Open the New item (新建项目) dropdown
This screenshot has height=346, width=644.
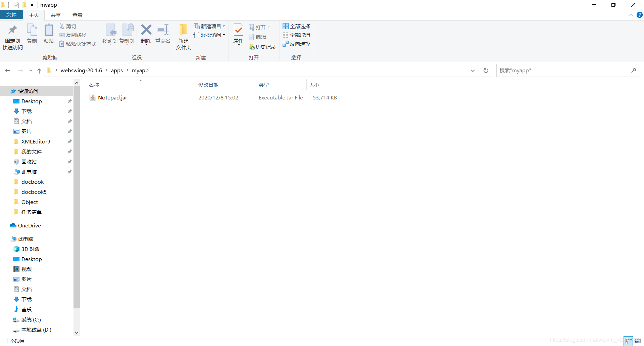pyautogui.click(x=209, y=26)
